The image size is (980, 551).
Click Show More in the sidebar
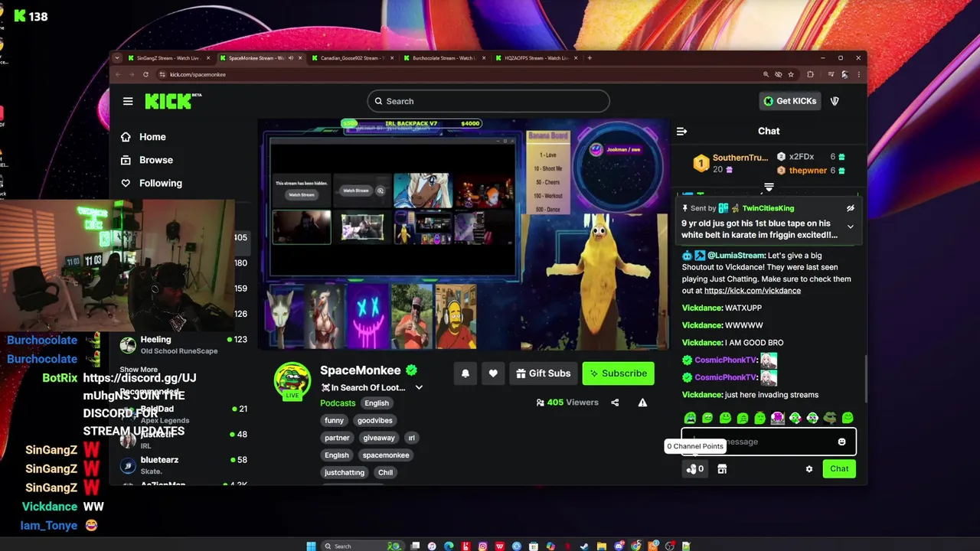139,370
